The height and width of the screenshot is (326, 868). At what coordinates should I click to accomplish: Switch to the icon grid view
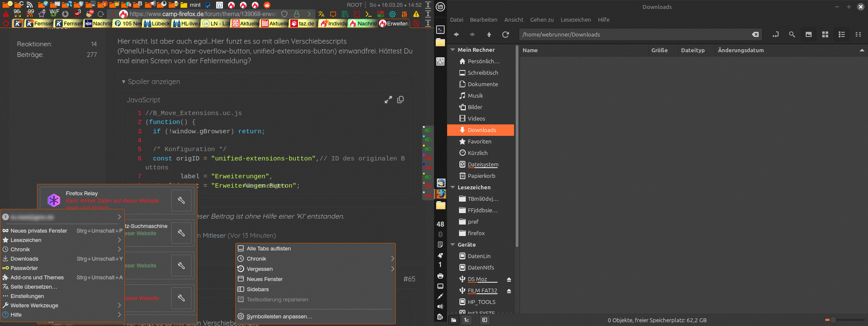point(825,34)
